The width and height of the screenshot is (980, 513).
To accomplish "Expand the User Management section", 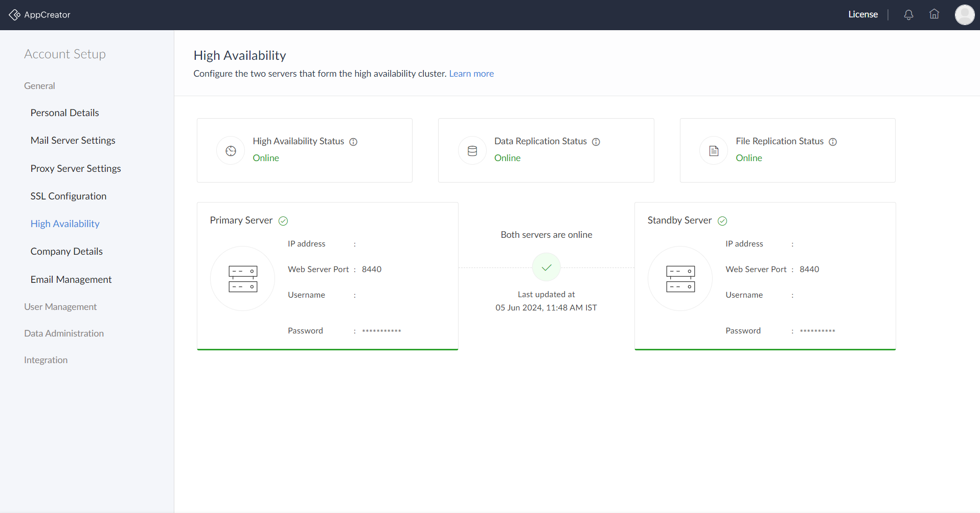I will (60, 307).
